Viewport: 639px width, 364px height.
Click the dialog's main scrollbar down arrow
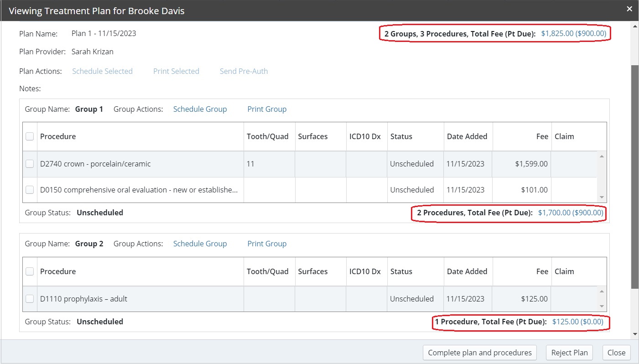tap(635, 335)
